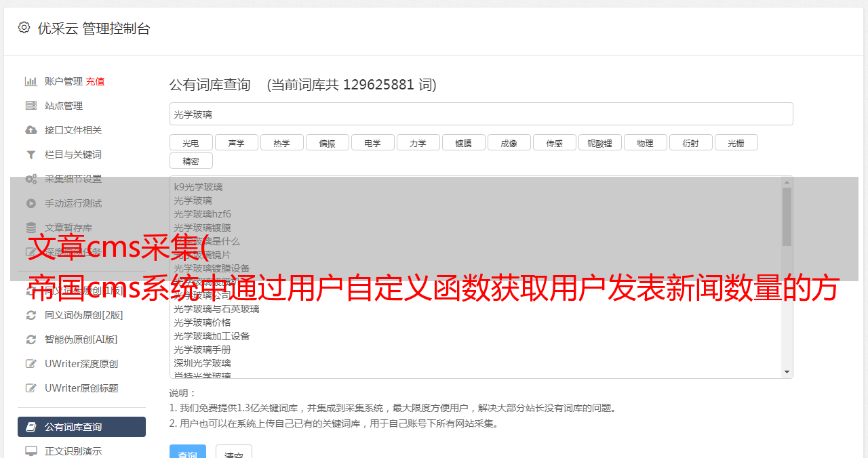Click the edit icon for UWriter原创标题
The height and width of the screenshot is (458, 868).
tap(31, 388)
